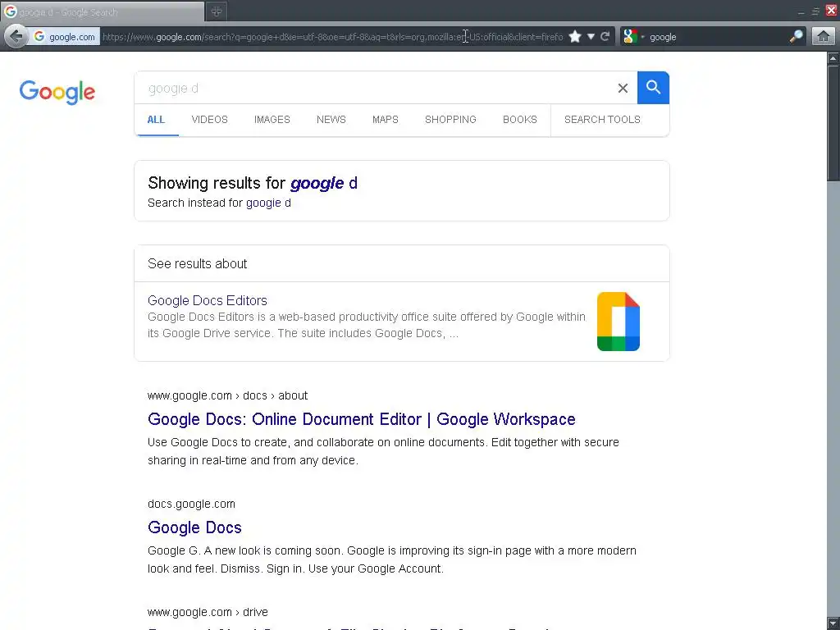Click the 'docs.google.com' URL text
840x630 pixels.
pyautogui.click(x=191, y=504)
